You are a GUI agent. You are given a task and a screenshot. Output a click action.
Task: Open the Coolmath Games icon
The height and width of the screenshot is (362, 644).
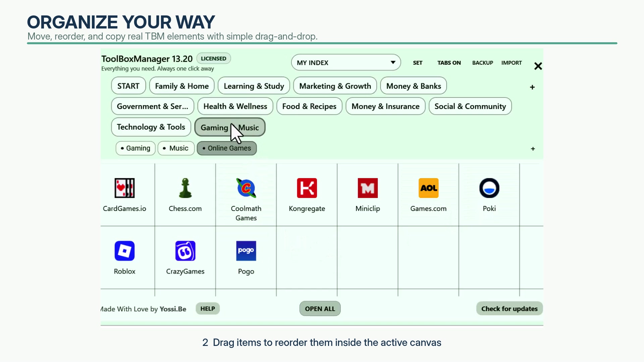coord(246,188)
